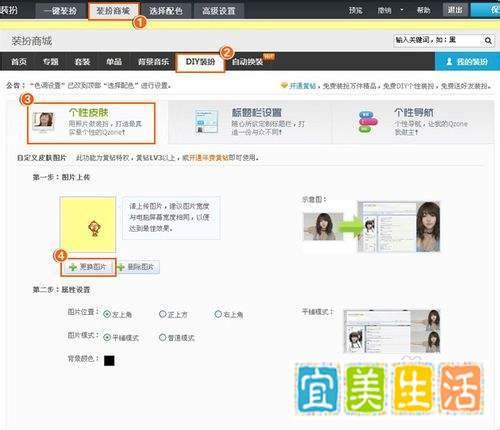The image size is (500, 430).
Task: Select the 普通模式 image mode radio
Action: (x=162, y=337)
